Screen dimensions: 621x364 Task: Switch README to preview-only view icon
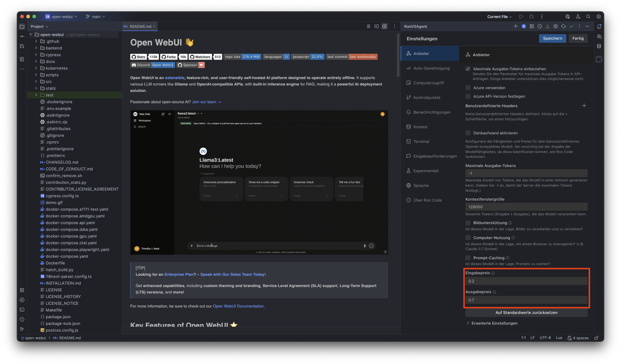coord(384,26)
